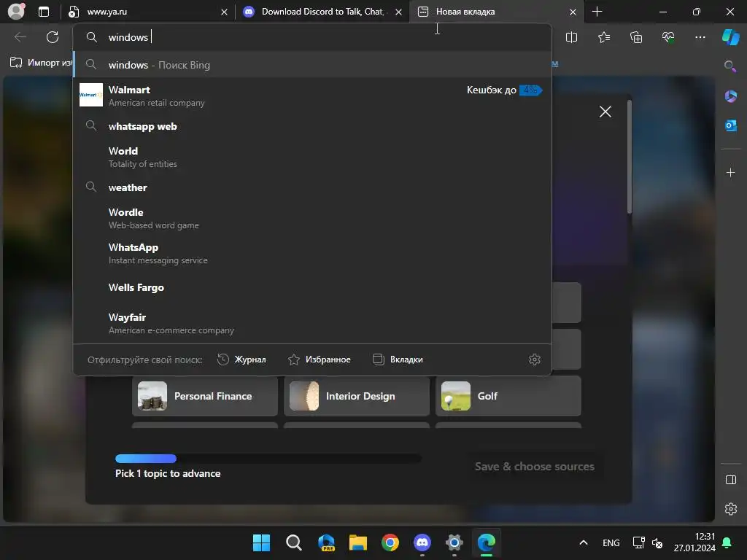Image resolution: width=747 pixels, height=560 pixels.
Task: Open muted volume icon in tray
Action: point(657,542)
